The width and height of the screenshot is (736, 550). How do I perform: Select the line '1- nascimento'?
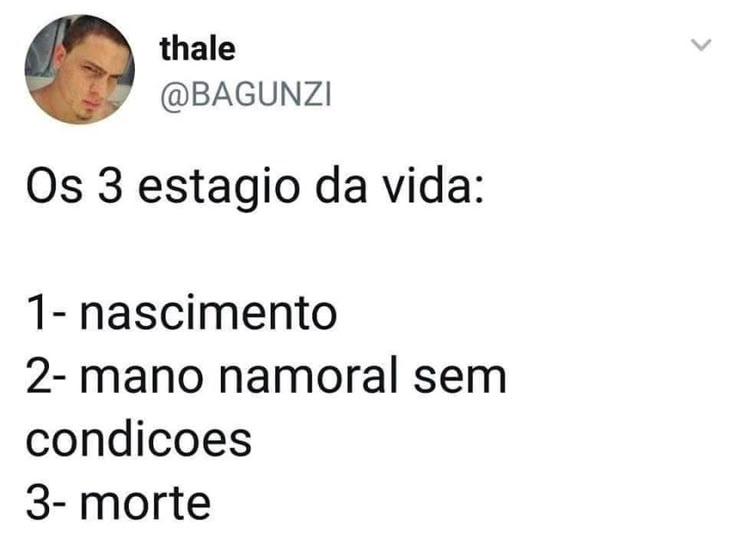(182, 313)
